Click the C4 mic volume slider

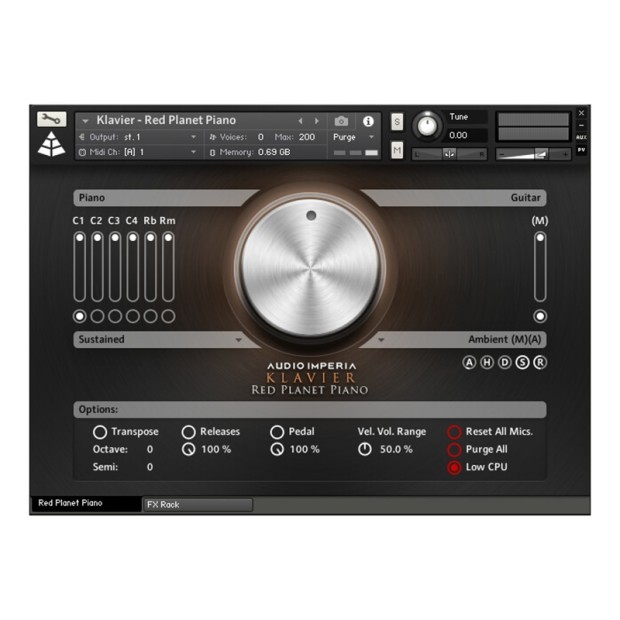133,267
